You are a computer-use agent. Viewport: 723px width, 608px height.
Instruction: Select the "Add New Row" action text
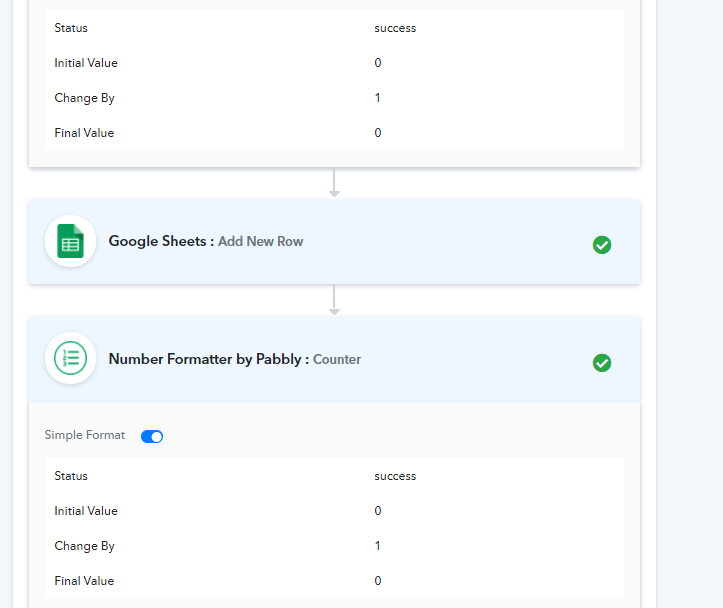(x=260, y=242)
